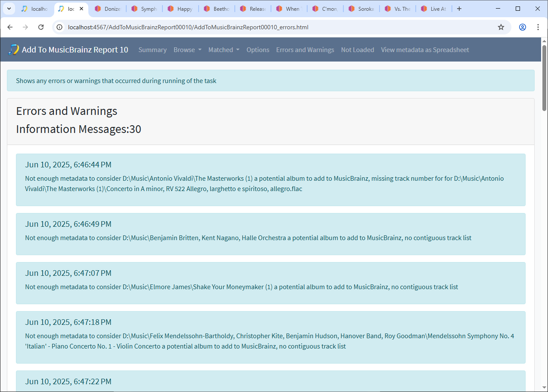Open the Options page

pos(258,49)
